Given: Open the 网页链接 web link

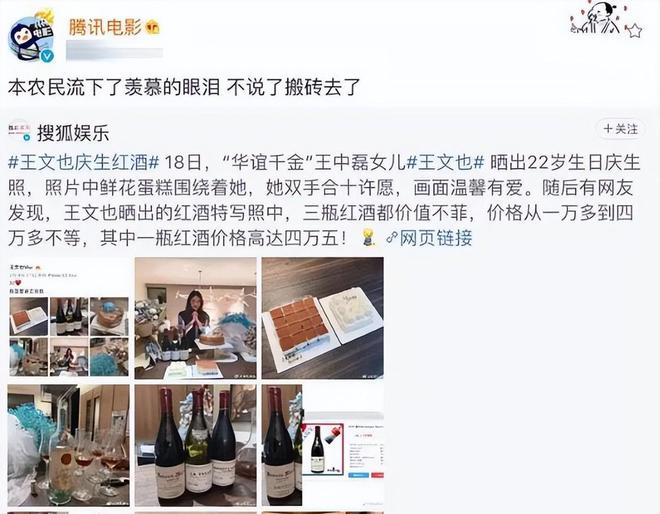Looking at the screenshot, I should coord(436,238).
